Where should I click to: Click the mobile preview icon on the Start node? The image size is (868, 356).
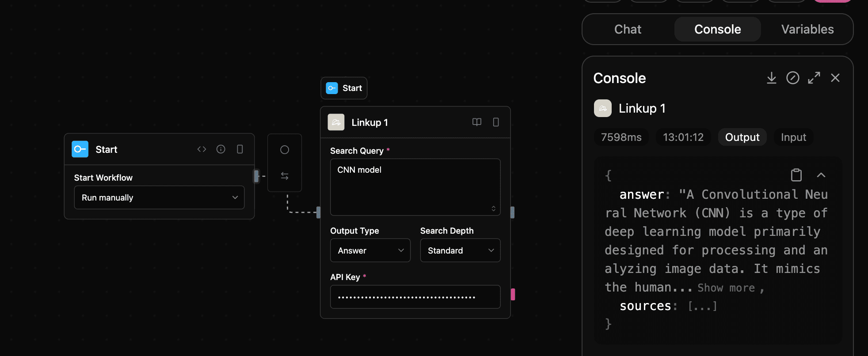point(240,149)
